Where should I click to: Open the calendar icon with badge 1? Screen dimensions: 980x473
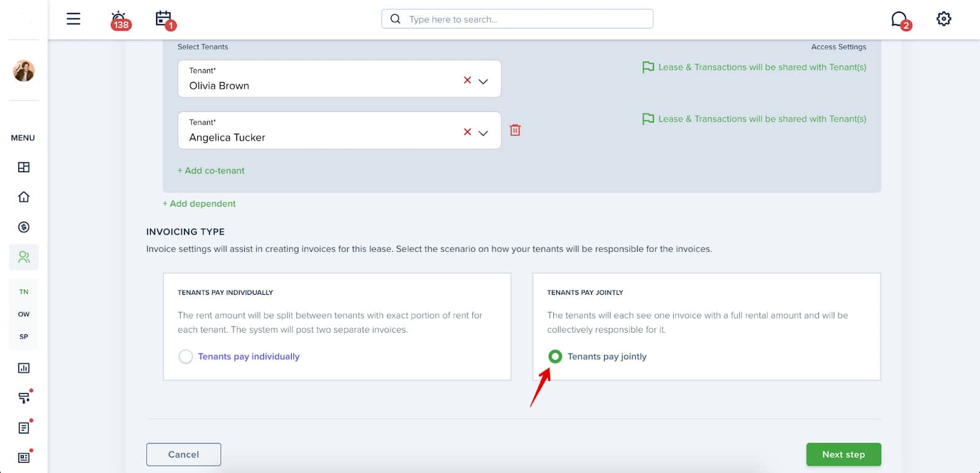point(165,20)
